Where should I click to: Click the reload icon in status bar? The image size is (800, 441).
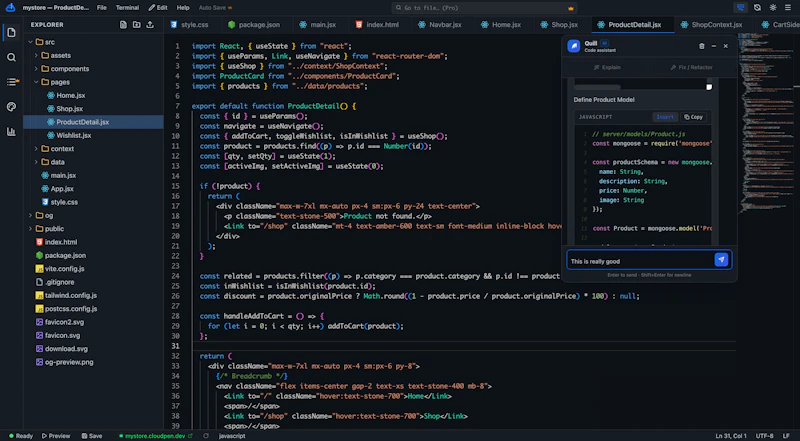tap(206, 436)
